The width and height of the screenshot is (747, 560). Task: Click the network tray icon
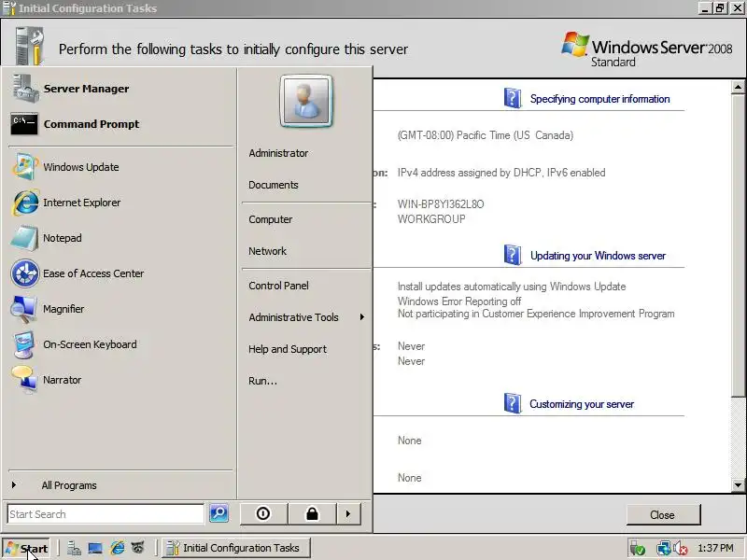pyautogui.click(x=663, y=549)
